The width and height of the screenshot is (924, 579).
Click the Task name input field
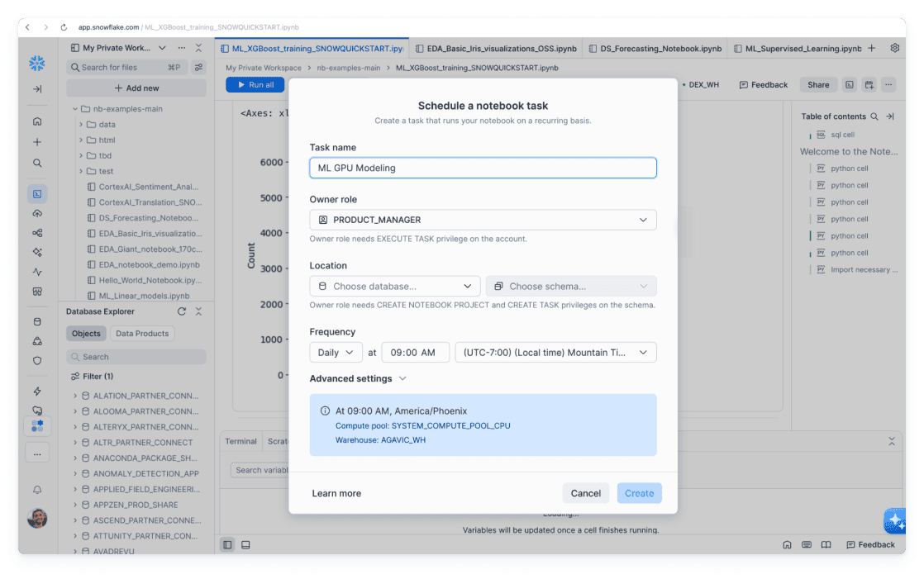[x=483, y=168]
